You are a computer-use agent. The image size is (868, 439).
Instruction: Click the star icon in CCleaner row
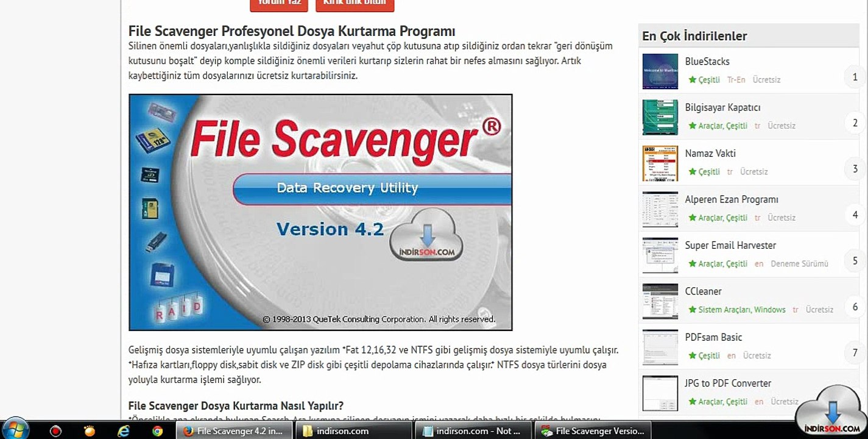692,310
